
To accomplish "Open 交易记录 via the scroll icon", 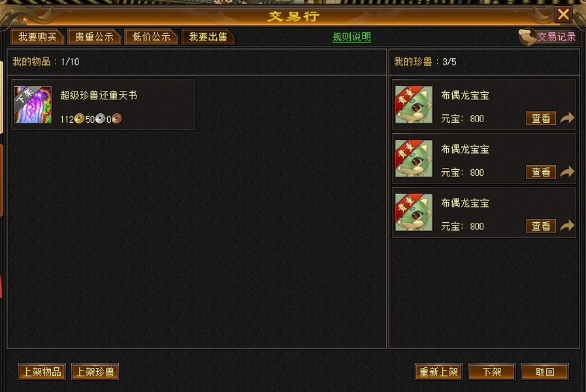I will click(x=527, y=37).
